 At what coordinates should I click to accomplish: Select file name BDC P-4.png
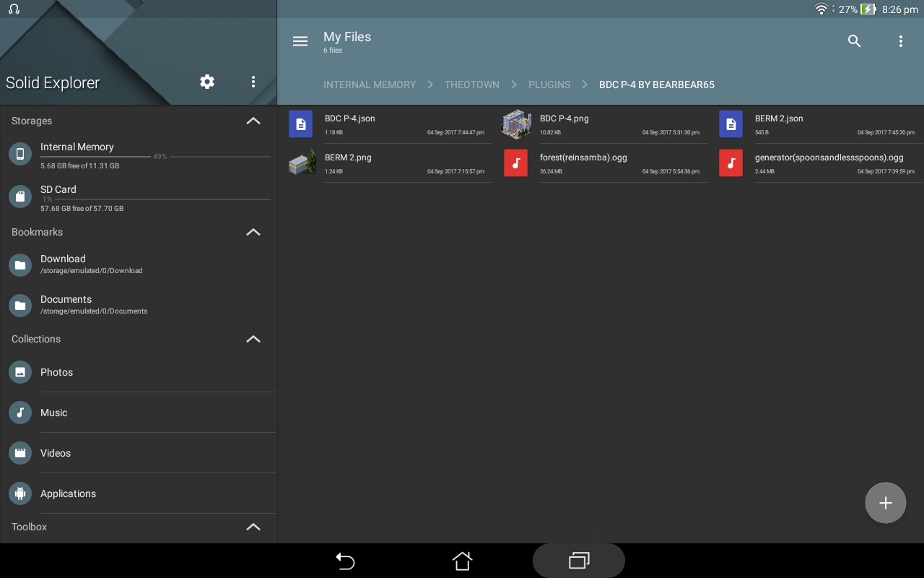point(565,118)
